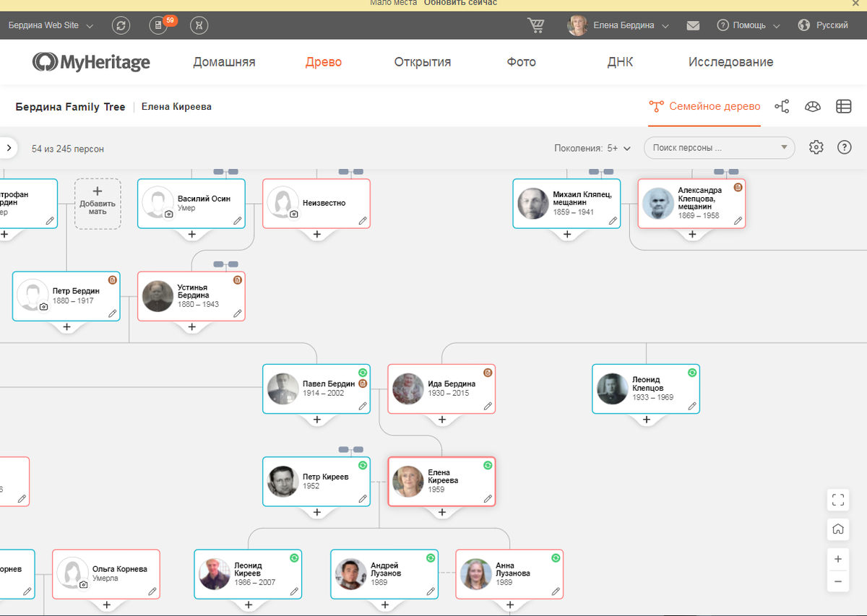This screenshot has height=616, width=867.
Task: Open the Бердина Web Site dropdown
Action: (x=51, y=25)
